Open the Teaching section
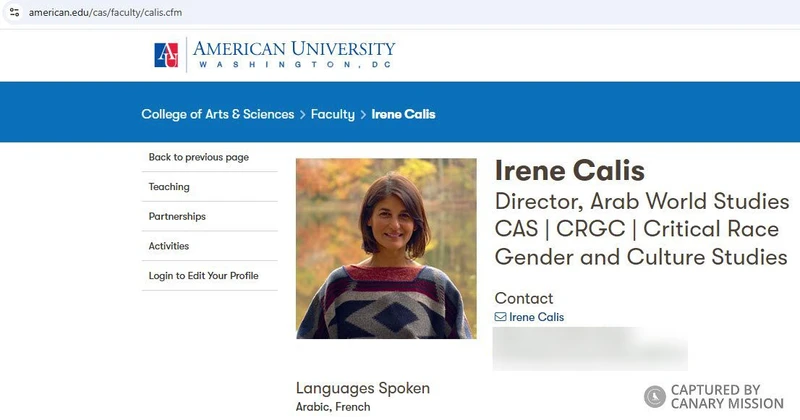The height and width of the screenshot is (420, 800). pyautogui.click(x=169, y=187)
